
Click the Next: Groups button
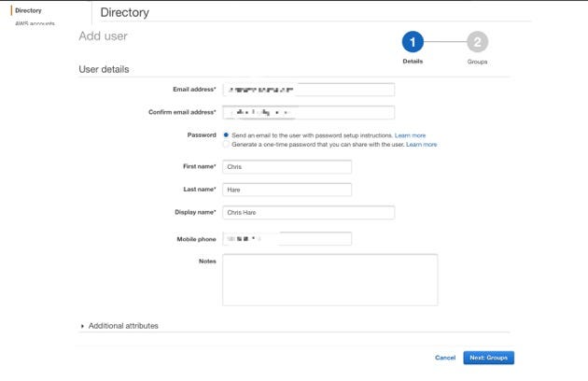[489, 358]
